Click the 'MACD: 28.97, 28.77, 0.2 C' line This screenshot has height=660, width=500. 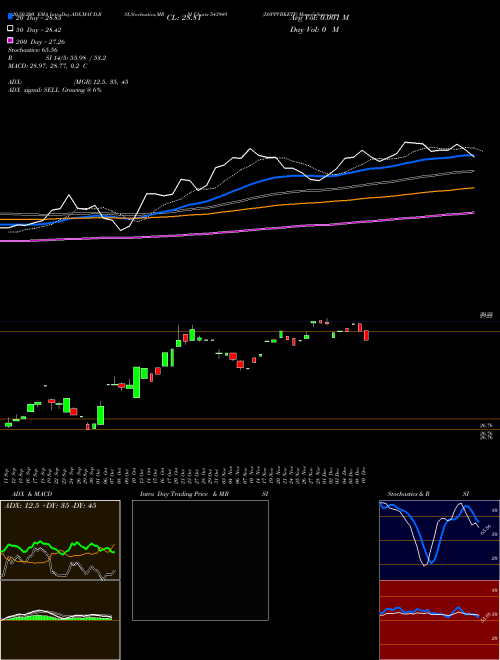click(x=48, y=66)
